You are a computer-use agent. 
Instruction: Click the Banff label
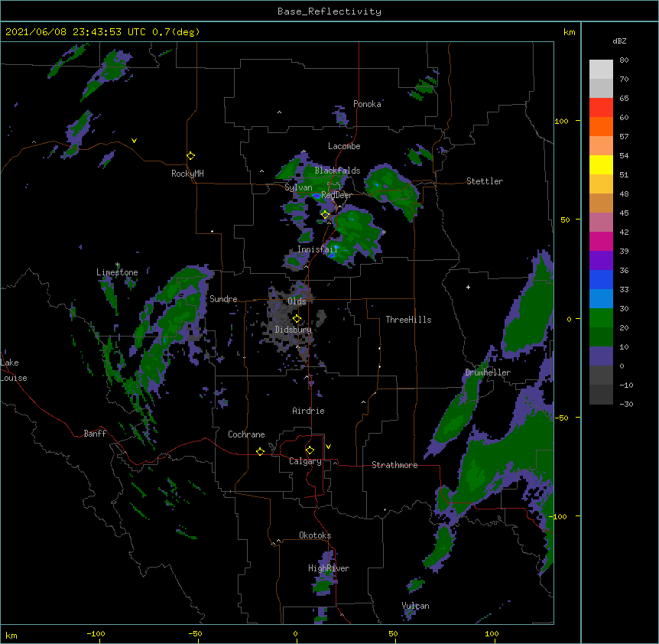click(x=95, y=434)
